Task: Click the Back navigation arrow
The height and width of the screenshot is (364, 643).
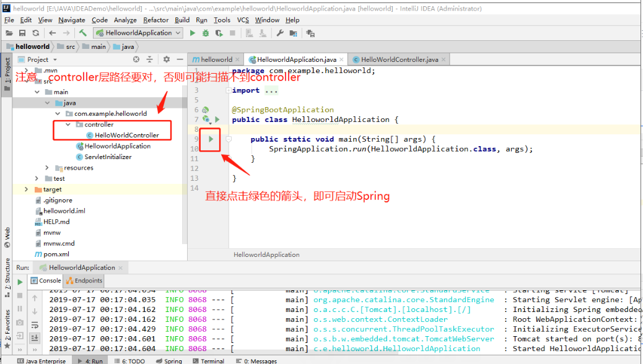Action: pos(53,33)
